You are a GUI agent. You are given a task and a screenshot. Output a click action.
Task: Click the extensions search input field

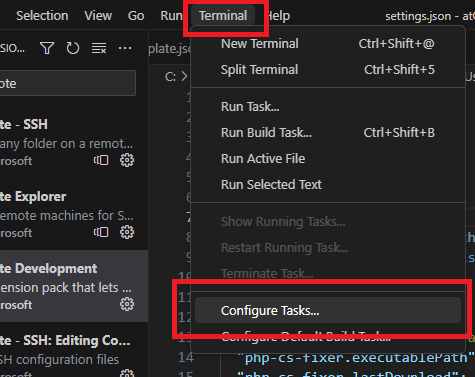(67, 83)
